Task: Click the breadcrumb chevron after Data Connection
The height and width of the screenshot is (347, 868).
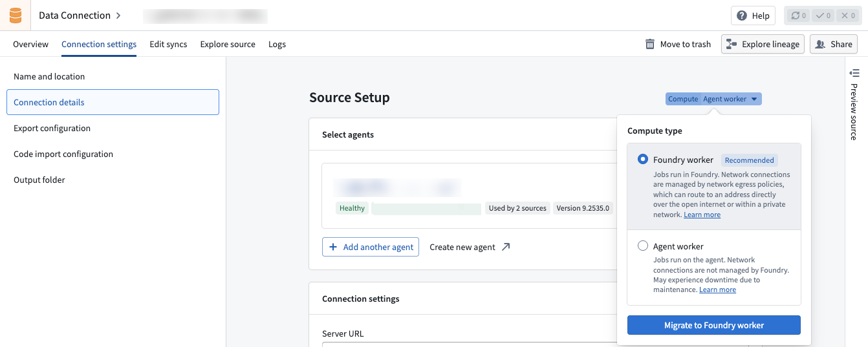Action: tap(118, 16)
